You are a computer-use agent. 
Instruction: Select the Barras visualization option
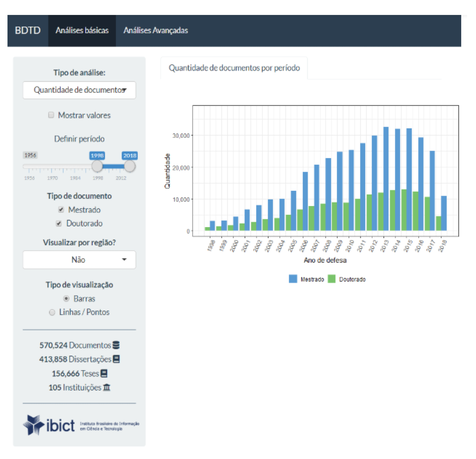point(66,299)
